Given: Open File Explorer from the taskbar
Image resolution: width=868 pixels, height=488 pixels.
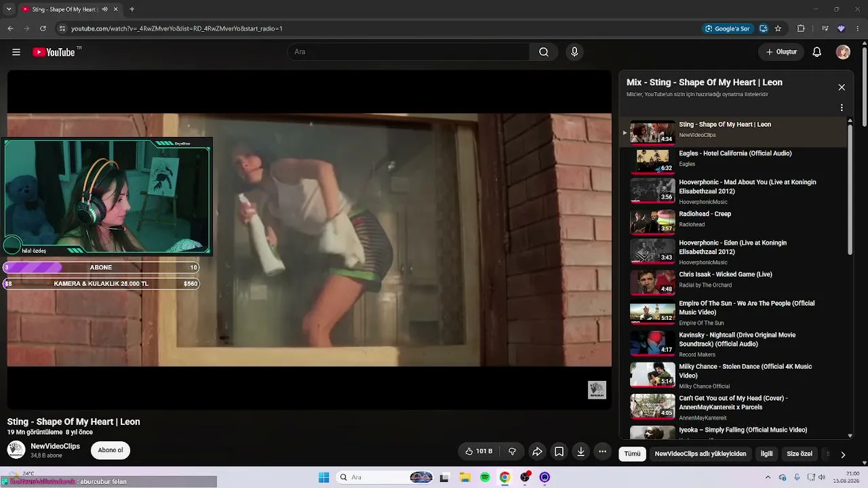Looking at the screenshot, I should pyautogui.click(x=465, y=478).
